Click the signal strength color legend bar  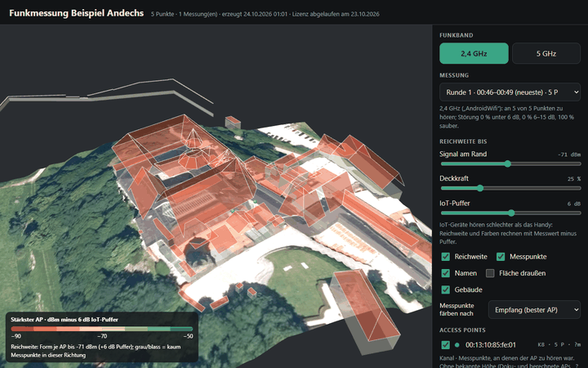(x=102, y=329)
